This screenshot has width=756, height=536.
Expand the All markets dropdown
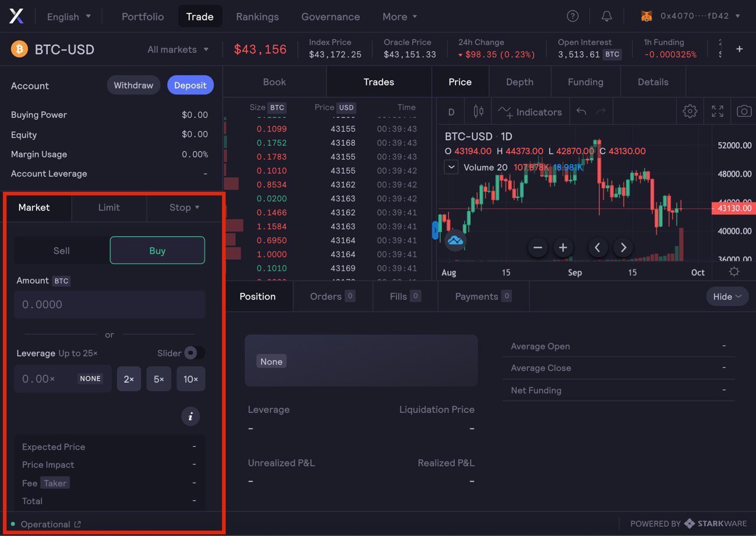[x=178, y=50]
